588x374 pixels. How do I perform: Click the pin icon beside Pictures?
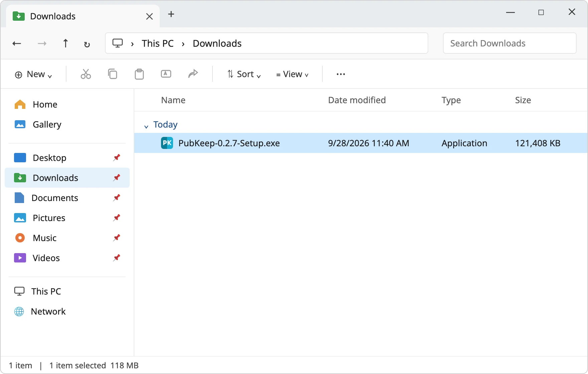pos(117,218)
